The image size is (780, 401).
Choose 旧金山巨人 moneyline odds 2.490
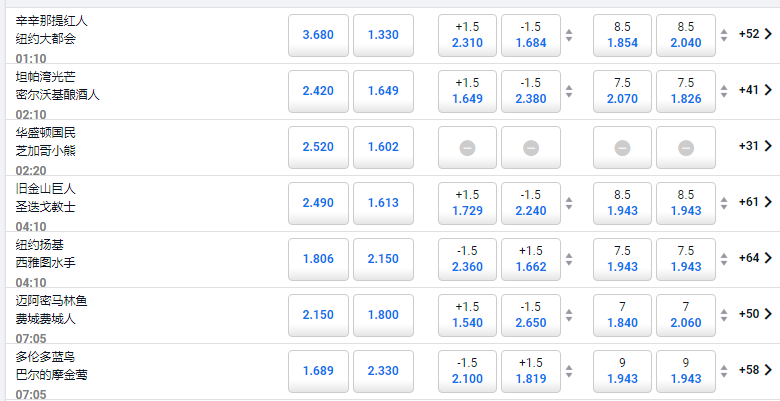click(316, 203)
